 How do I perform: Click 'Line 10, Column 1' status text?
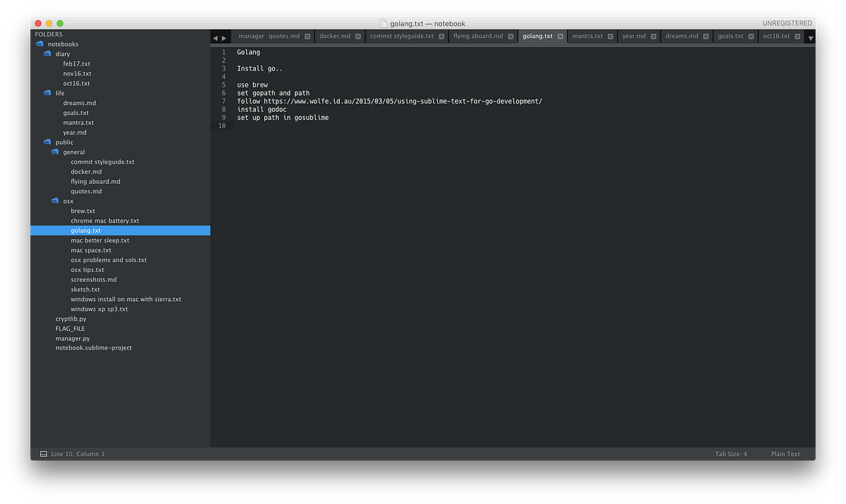tap(78, 454)
